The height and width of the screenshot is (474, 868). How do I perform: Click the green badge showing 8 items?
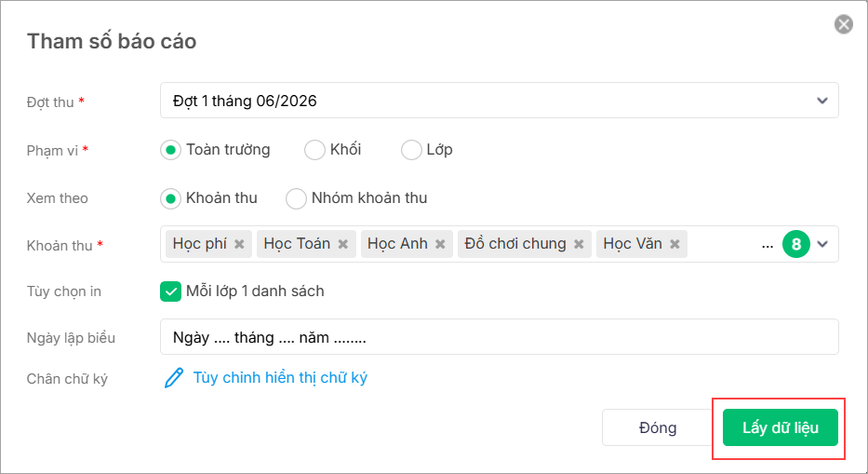pos(795,244)
